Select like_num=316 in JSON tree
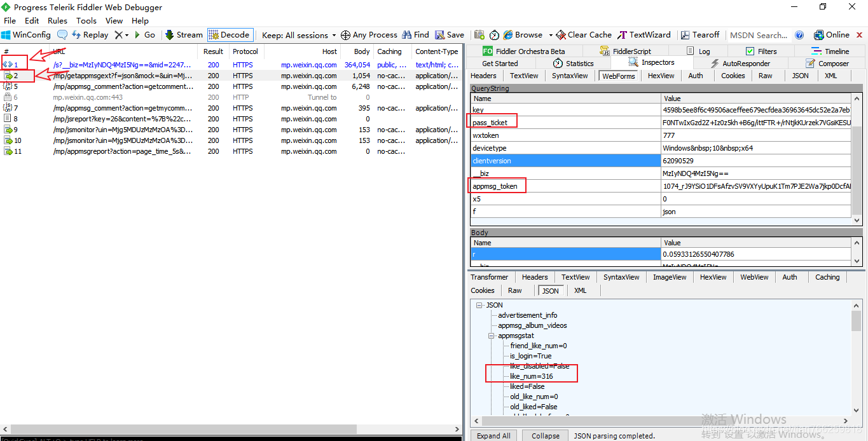The image size is (868, 441). tap(532, 376)
